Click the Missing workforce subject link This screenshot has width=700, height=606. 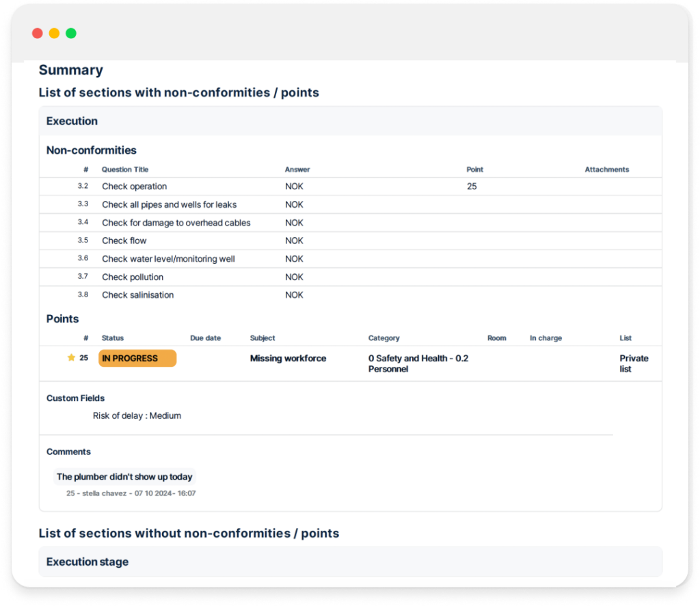tap(288, 358)
